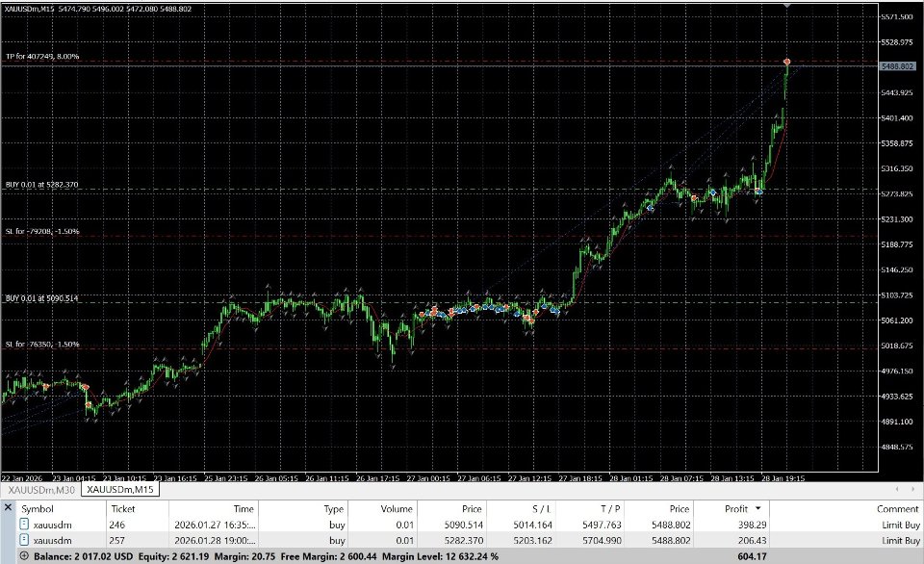Switch to the XAUUSDm,M30 chart tab
924x564 pixels.
pyautogui.click(x=41, y=490)
